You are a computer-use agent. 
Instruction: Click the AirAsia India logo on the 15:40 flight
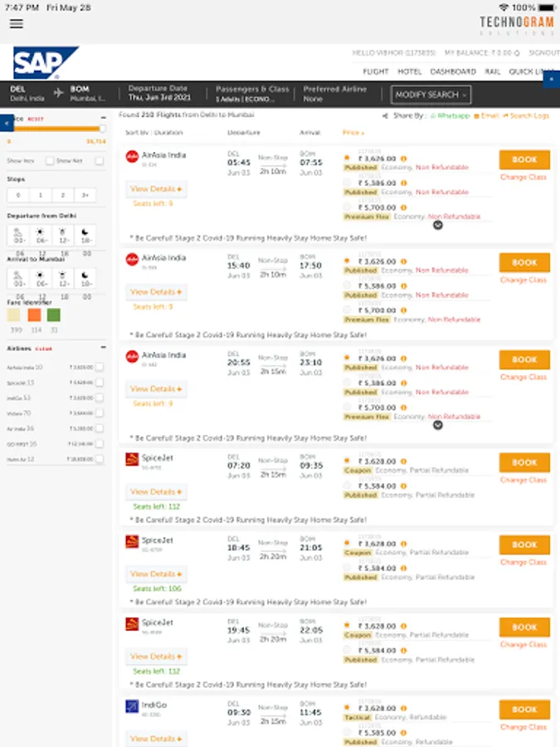[x=132, y=259]
